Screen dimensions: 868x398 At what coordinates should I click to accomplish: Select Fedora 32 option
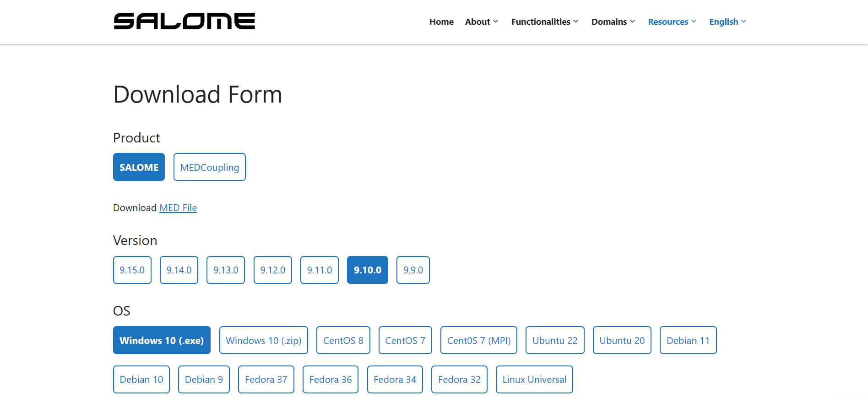click(x=459, y=380)
